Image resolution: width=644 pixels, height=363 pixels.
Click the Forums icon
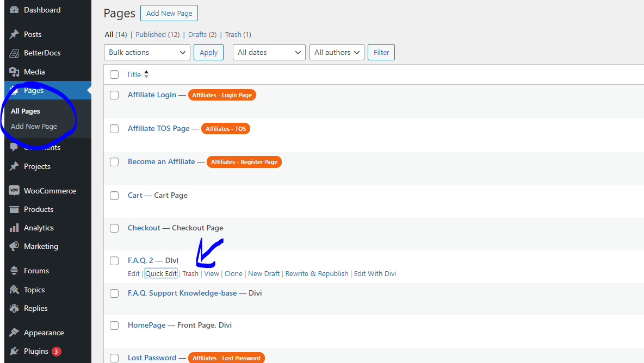click(x=14, y=271)
